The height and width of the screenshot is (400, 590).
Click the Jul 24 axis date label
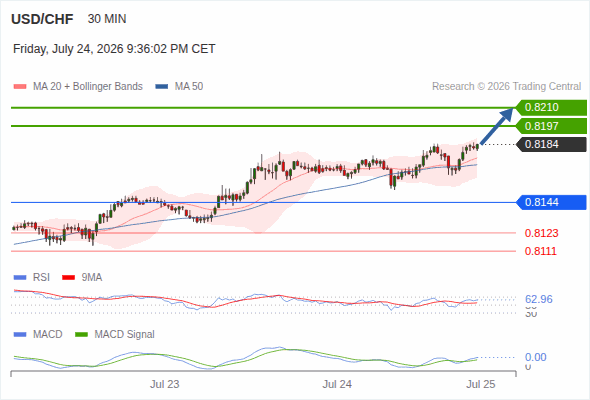(337, 384)
